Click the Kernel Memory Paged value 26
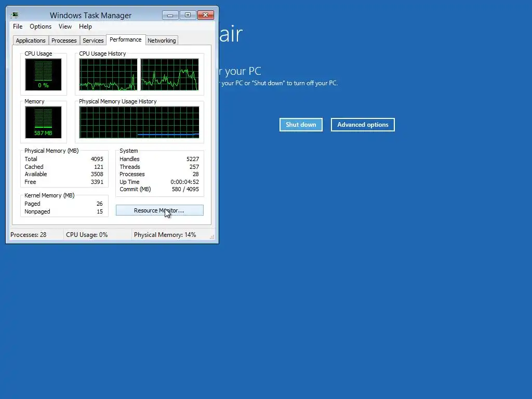 coord(99,204)
